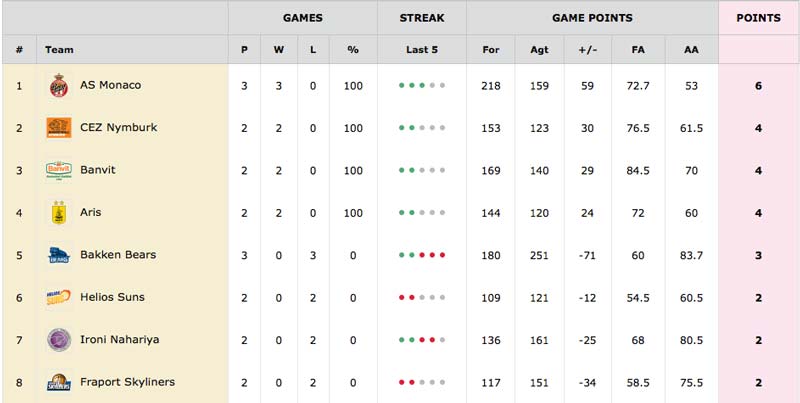This screenshot has height=403, width=800.
Task: Click the Fraport Skyliners logo
Action: click(59, 382)
